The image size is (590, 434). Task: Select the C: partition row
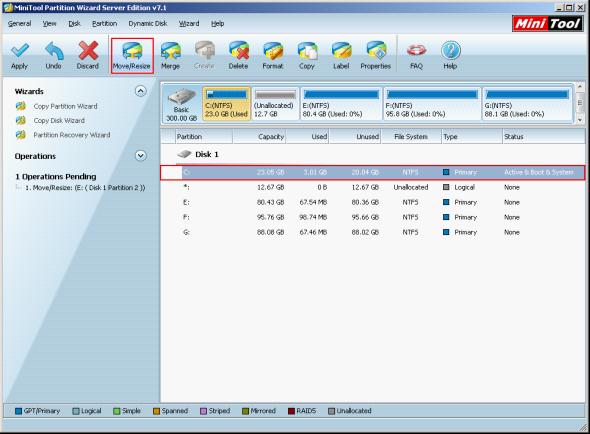(x=373, y=172)
